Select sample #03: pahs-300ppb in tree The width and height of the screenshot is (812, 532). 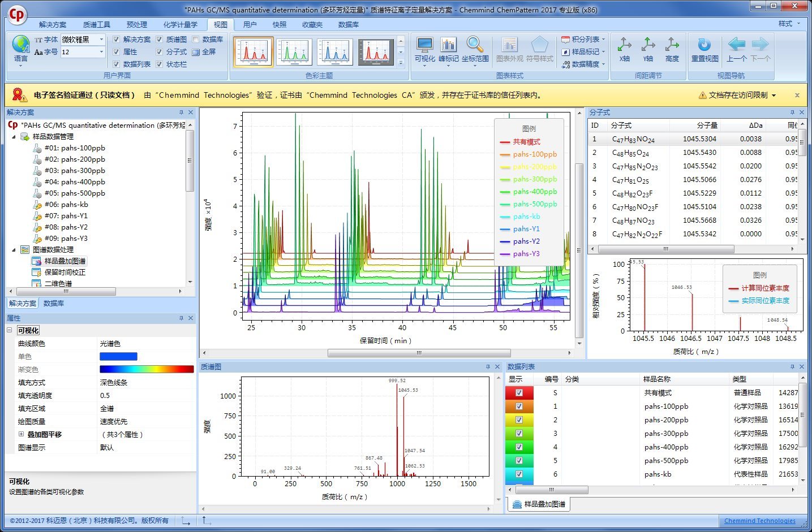pos(75,171)
